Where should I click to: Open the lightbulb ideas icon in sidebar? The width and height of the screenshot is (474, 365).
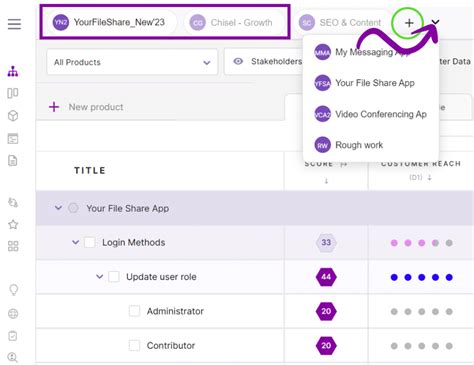[x=13, y=290]
